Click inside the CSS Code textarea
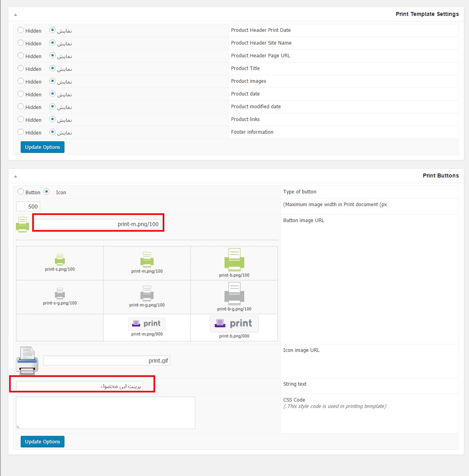 [x=105, y=413]
